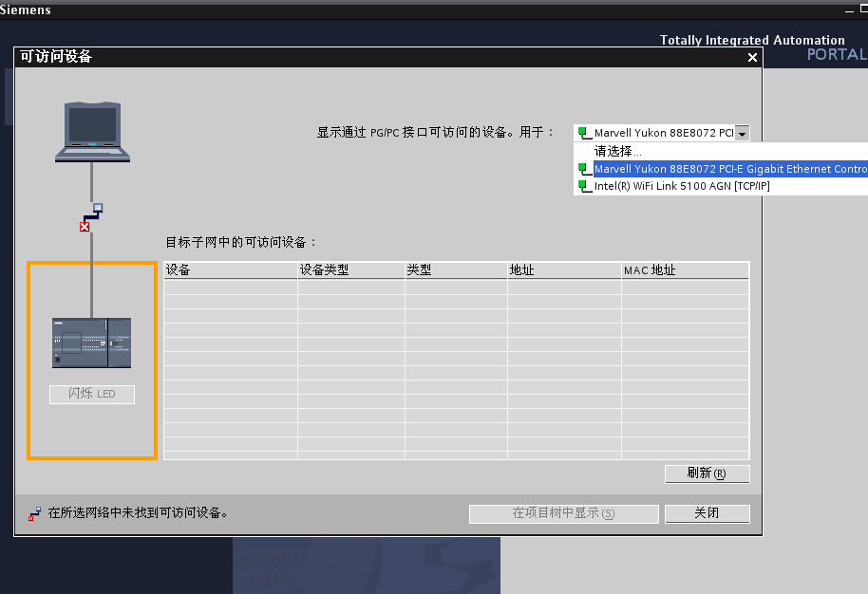
Task: Click the Marvell Yukon list entry icon
Action: pos(583,169)
